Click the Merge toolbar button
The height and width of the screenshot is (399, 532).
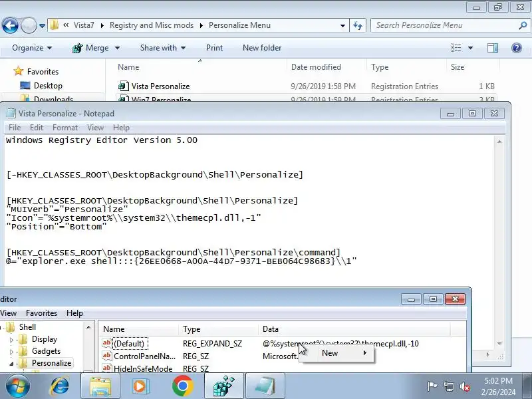[x=90, y=48]
